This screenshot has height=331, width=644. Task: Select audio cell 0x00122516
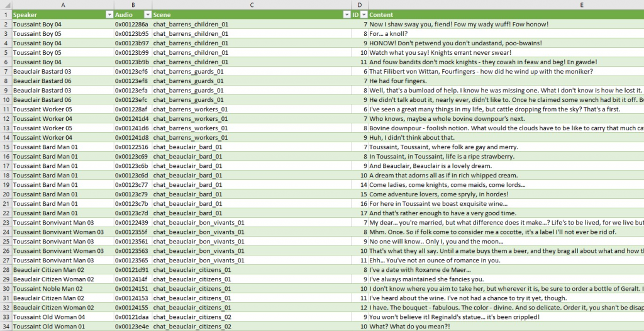click(x=133, y=147)
